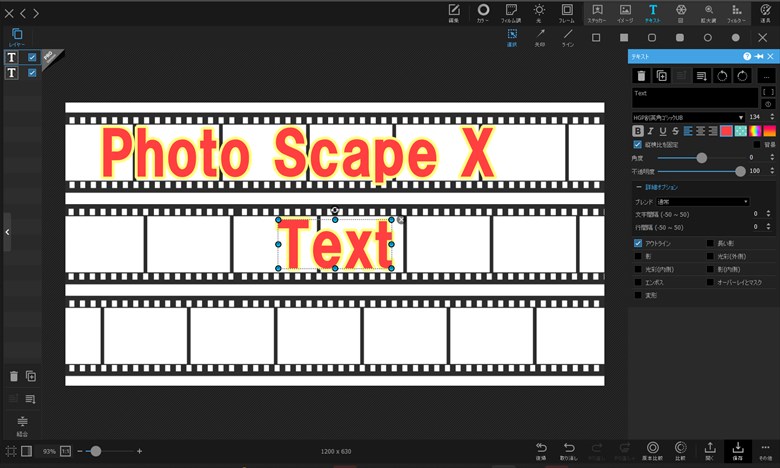Adjust 文字間隔 letter spacing stepper
Screen dimensions: 780x468
[x=769, y=214]
